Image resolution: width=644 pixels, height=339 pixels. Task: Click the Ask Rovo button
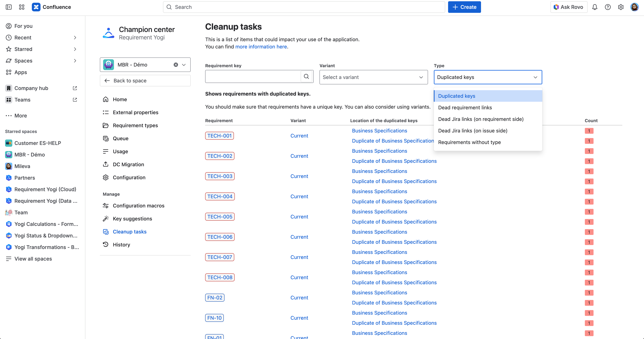(x=569, y=7)
